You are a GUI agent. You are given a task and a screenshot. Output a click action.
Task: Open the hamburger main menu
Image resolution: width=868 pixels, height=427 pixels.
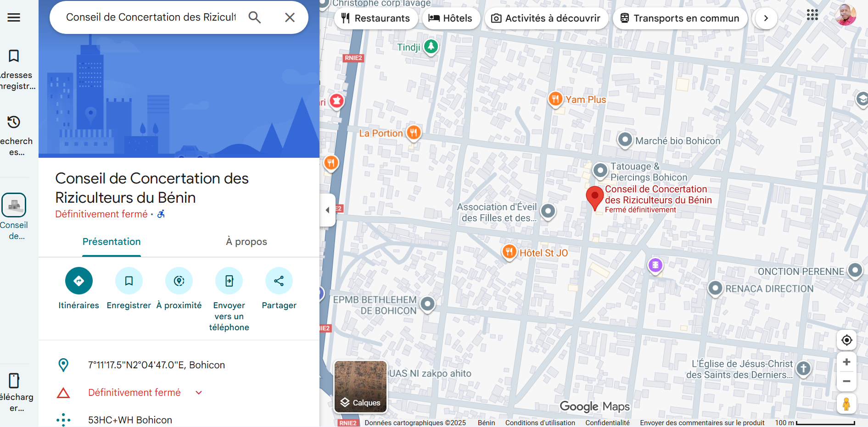(x=14, y=17)
